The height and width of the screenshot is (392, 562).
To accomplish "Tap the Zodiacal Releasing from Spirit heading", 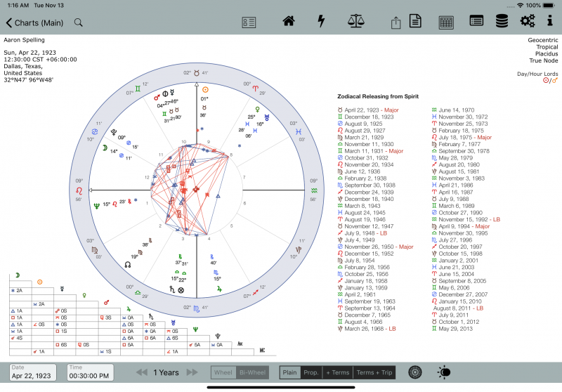I will 378,96.
